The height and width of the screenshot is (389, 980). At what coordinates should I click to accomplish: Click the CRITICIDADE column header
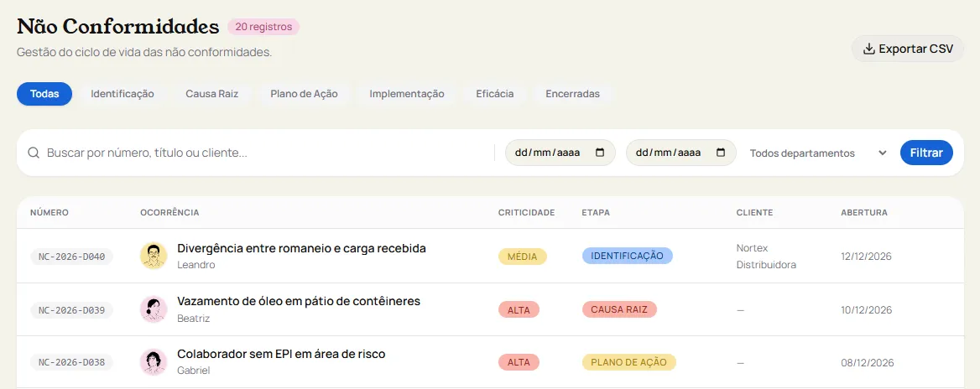tap(526, 213)
